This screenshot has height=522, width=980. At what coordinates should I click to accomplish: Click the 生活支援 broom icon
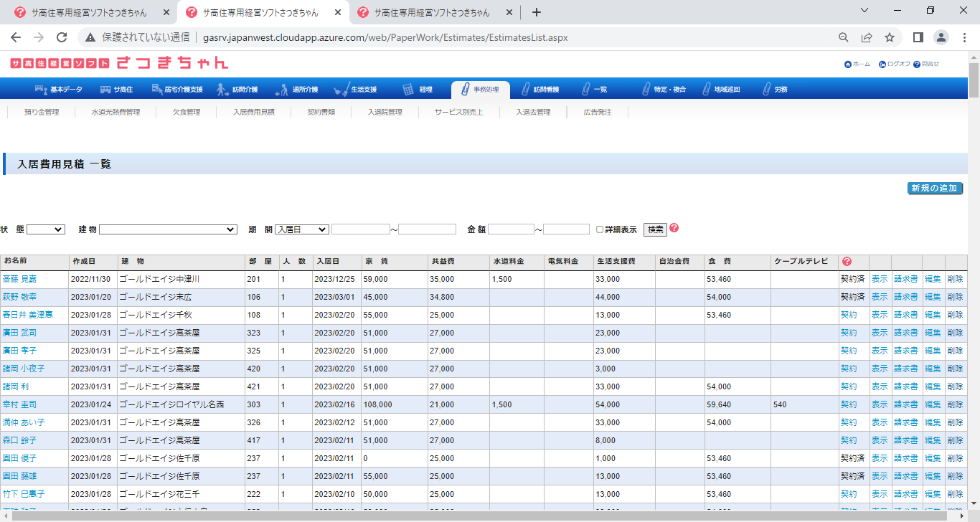[x=341, y=90]
